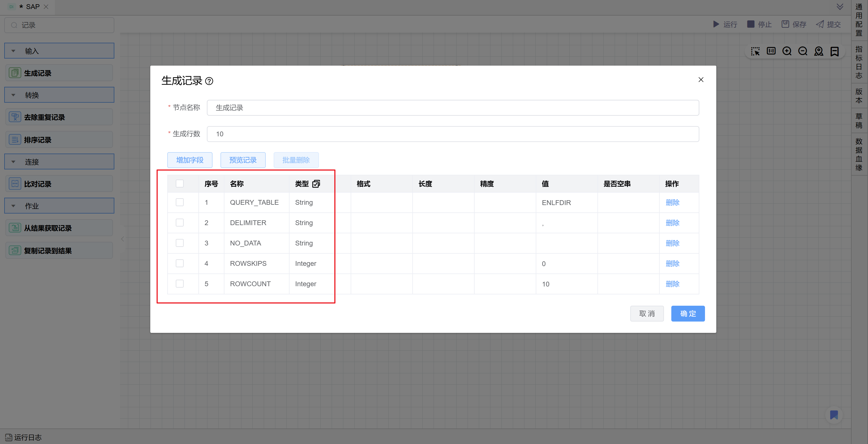Click the 生成行数 input field
868x444 pixels.
click(453, 134)
